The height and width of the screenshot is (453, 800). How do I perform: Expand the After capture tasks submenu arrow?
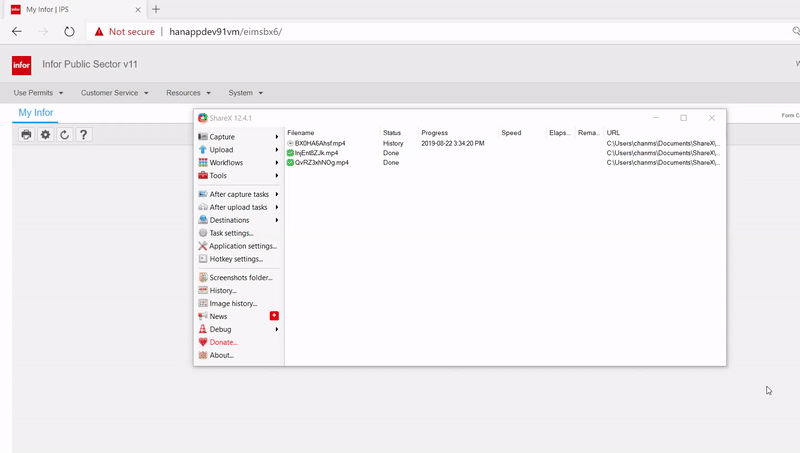tap(277, 194)
